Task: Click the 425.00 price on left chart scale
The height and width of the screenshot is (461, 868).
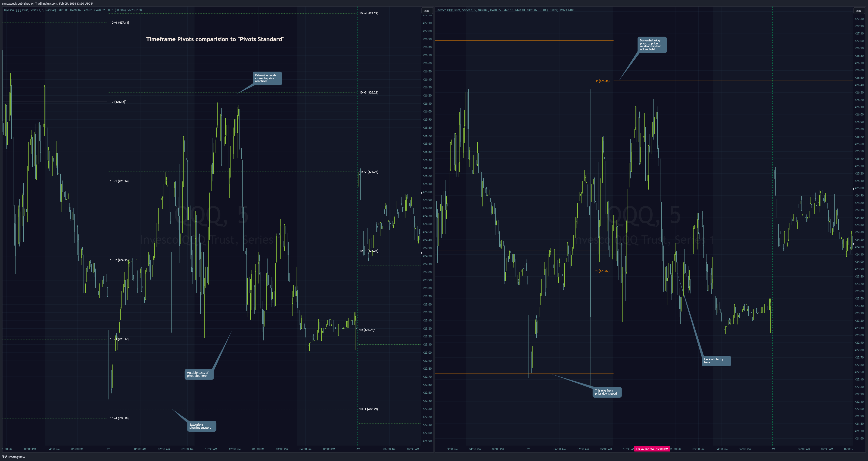Action: coord(427,192)
